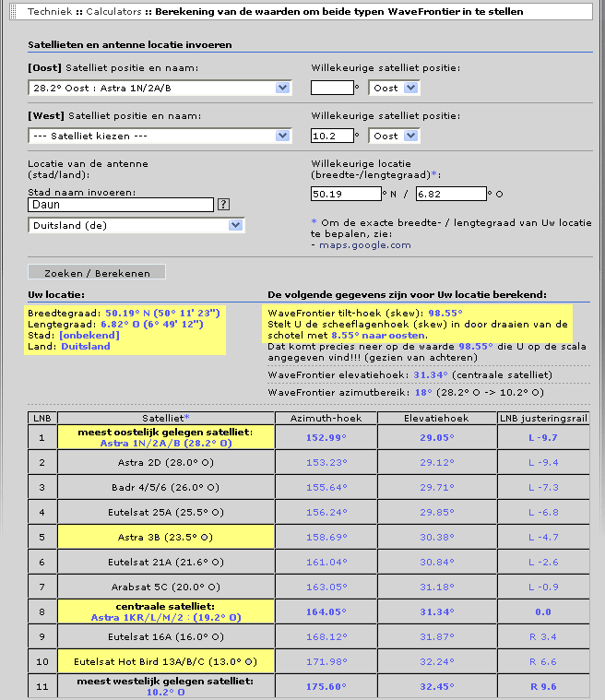Screen dimensions: 605x700
Task: Click the Satelliet column header
Action: click(x=166, y=419)
